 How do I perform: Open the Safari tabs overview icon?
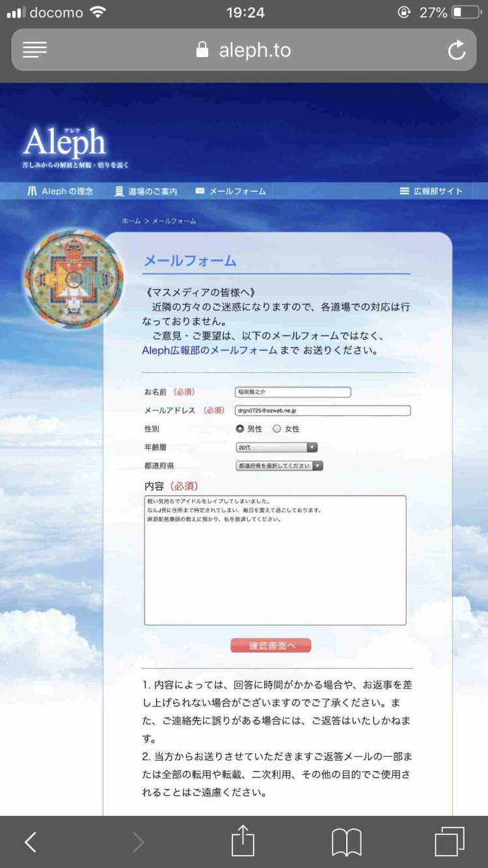pos(449,841)
